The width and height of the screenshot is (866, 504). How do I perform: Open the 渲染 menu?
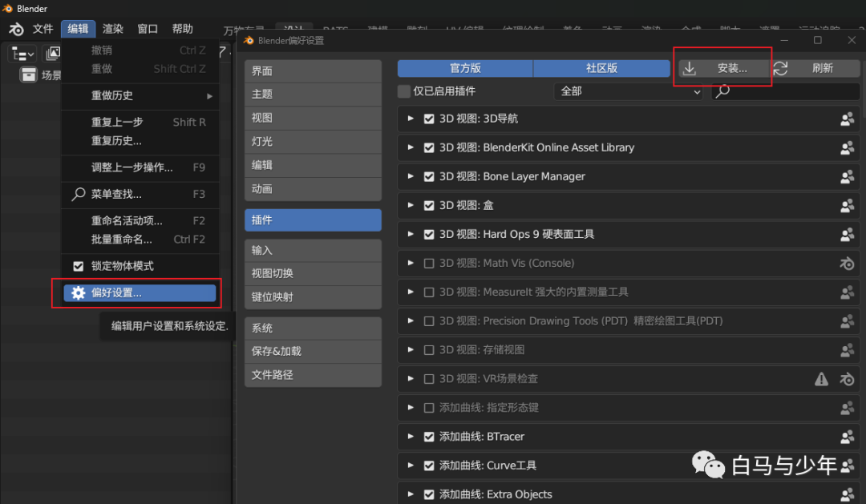[x=113, y=29]
